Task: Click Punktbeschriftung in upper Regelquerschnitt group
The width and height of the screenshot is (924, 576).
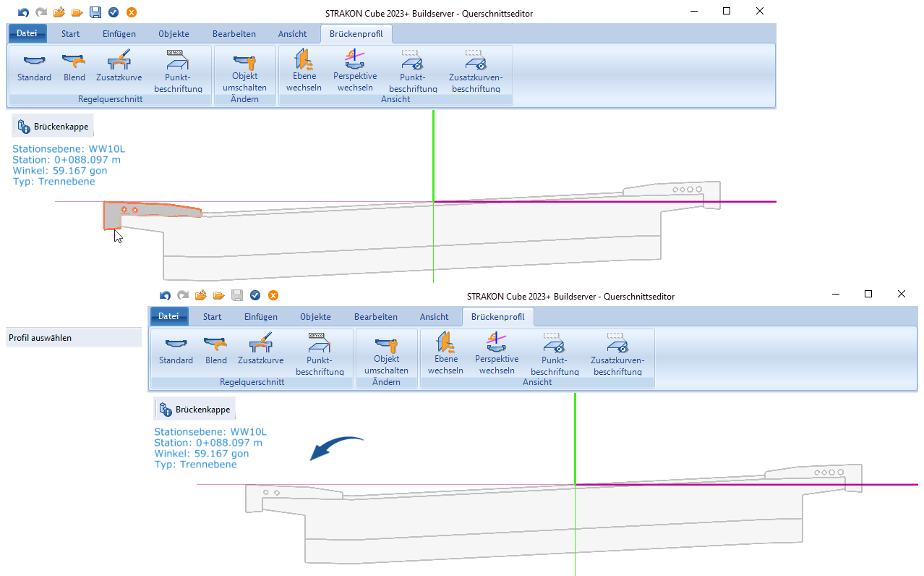Action: 177,71
